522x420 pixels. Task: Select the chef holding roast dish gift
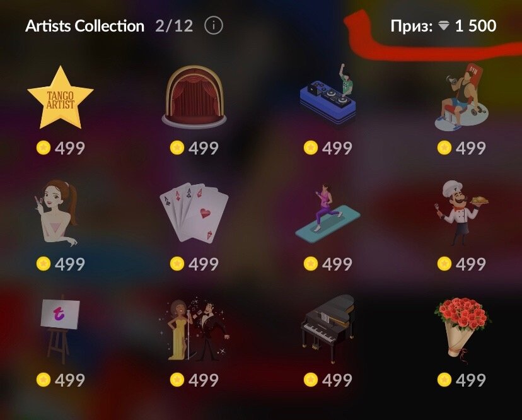coord(461,213)
